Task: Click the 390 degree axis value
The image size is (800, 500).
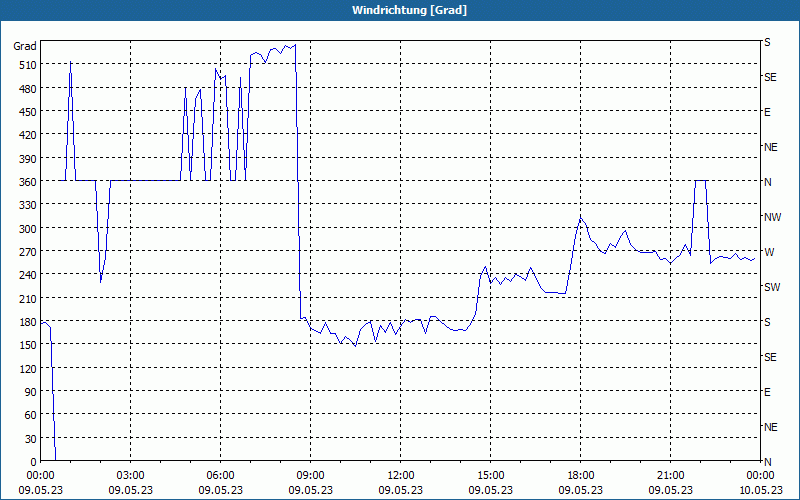Action: coord(28,159)
